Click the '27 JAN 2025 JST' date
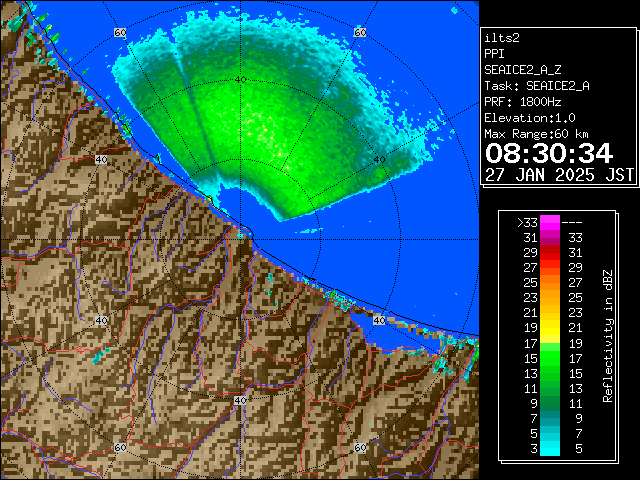The width and height of the screenshot is (640, 480). (559, 175)
